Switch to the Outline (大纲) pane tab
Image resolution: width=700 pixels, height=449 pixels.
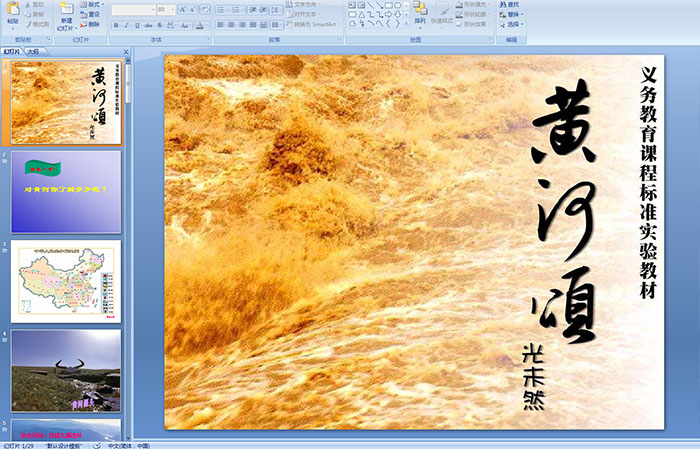[33, 52]
